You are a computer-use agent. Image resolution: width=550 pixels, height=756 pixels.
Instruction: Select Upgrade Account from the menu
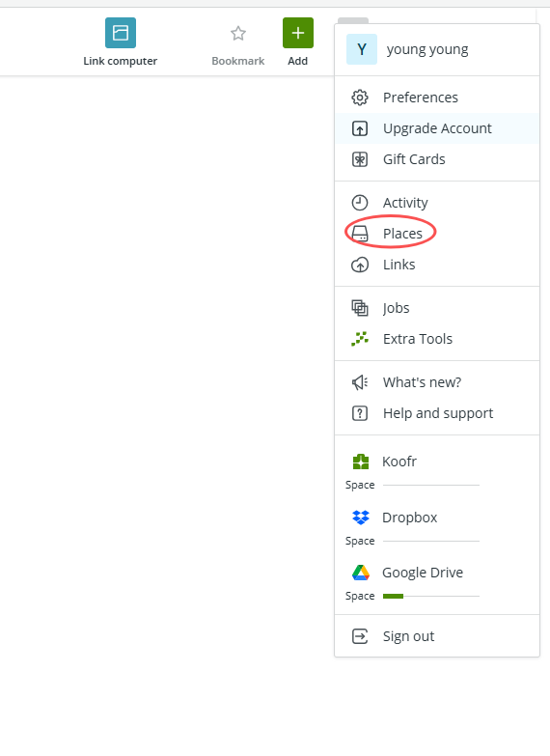point(437,128)
